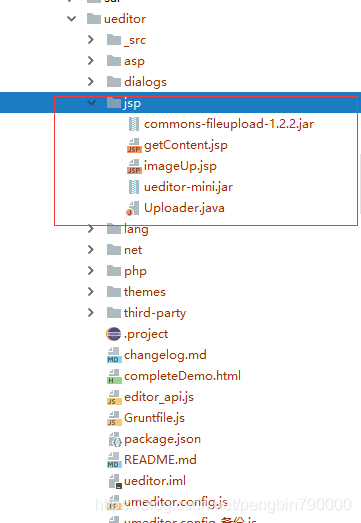Select the themes folder label
This screenshot has height=523, width=361.
click(145, 292)
